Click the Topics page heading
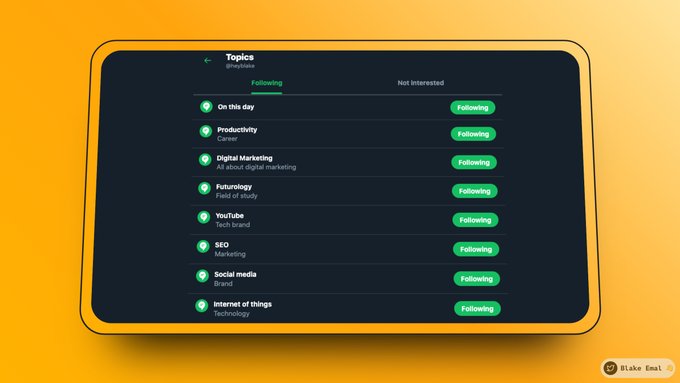680x383 pixels. 239,57
